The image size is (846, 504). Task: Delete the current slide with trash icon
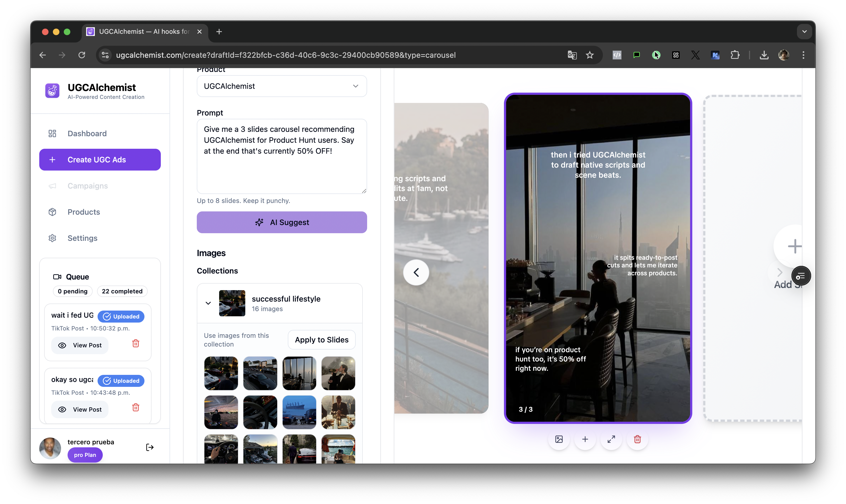click(637, 439)
